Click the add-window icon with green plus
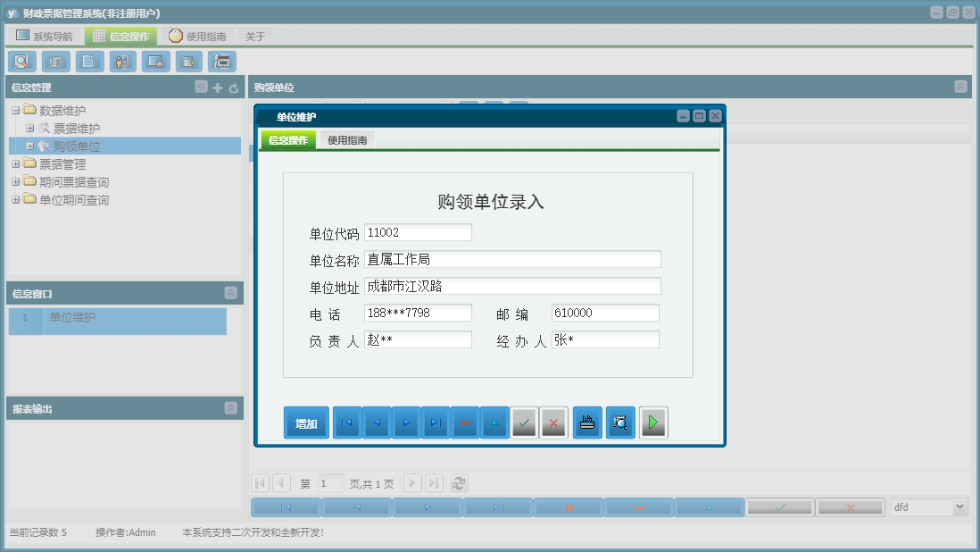Viewport: 980px width, 552px height. pos(188,62)
